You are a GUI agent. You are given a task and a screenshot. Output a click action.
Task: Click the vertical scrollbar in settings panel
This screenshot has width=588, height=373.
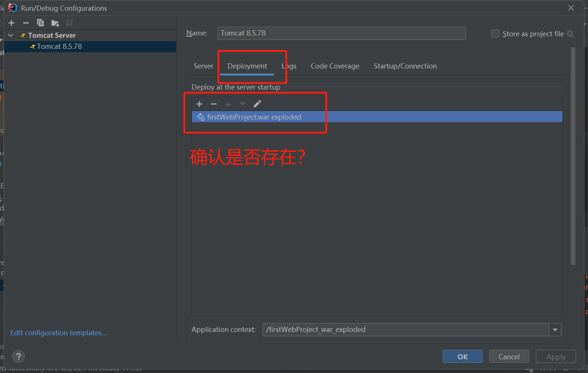click(x=573, y=156)
